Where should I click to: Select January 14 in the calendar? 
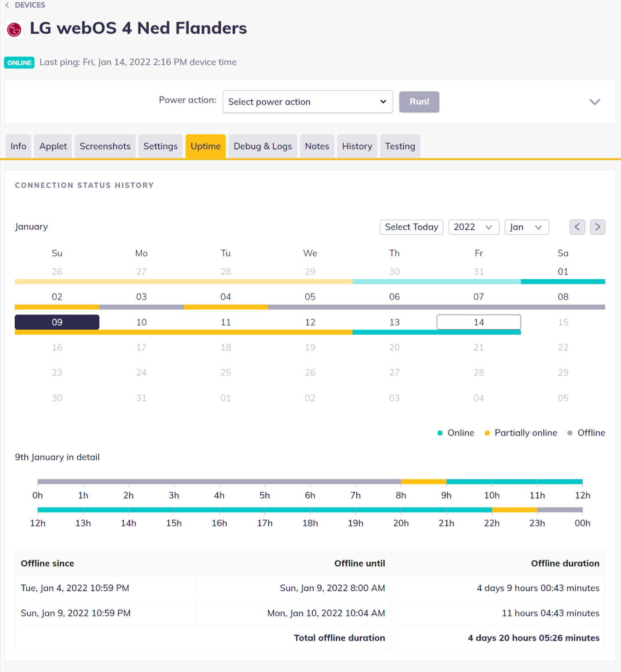479,322
